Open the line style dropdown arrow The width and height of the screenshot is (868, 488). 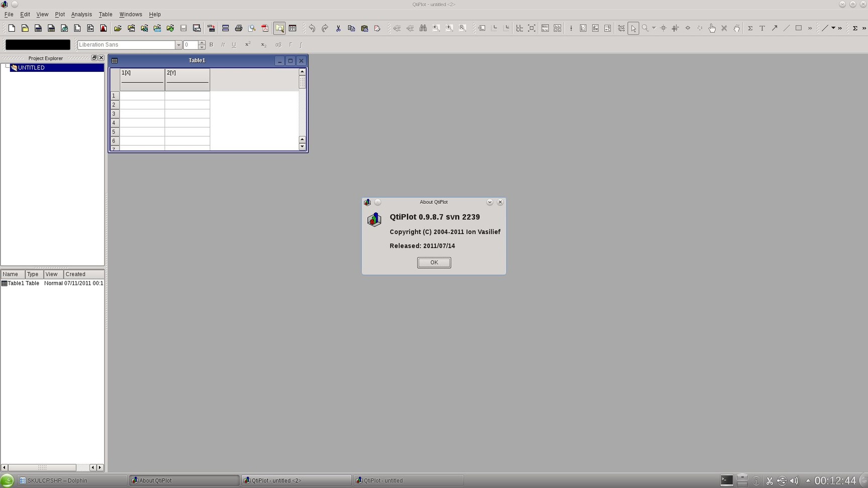click(x=833, y=28)
